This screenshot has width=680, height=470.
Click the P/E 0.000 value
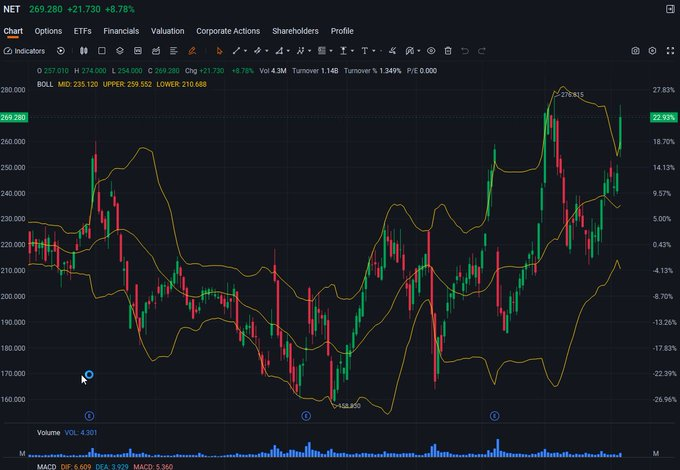[x=422, y=71]
